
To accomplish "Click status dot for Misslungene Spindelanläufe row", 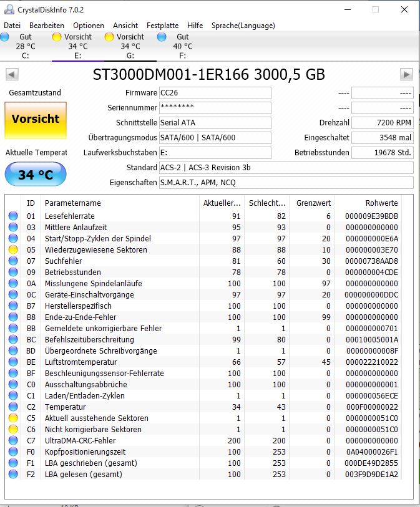I will (13, 283).
